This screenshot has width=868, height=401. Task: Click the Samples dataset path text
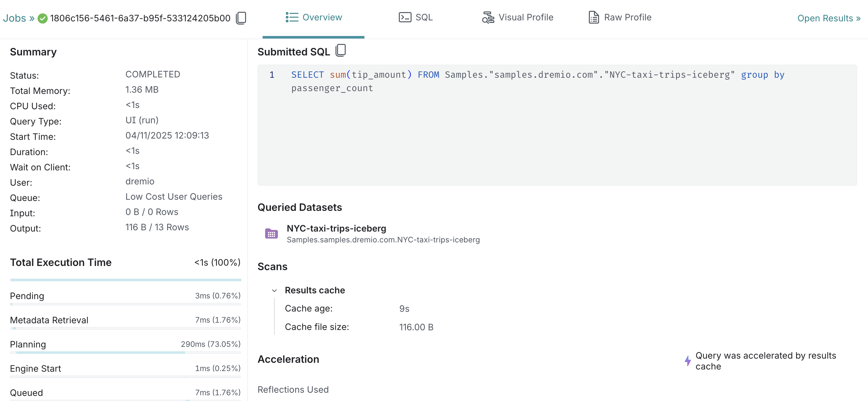point(383,240)
